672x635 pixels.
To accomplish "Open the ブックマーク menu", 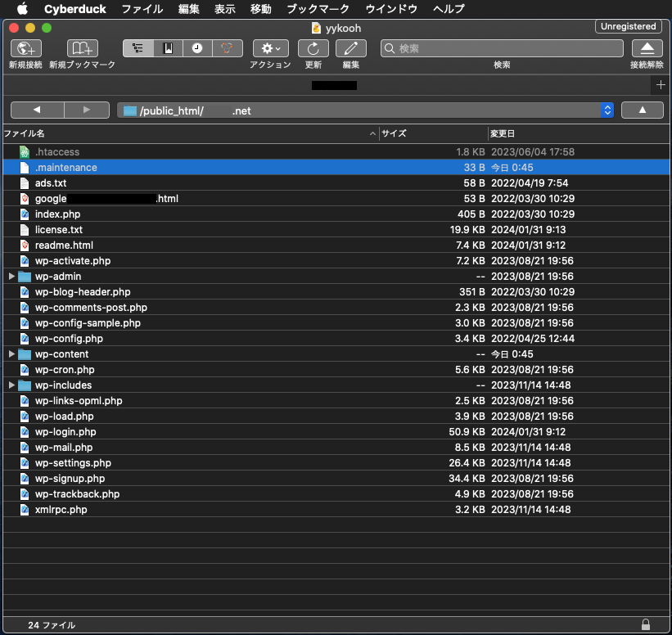I will pyautogui.click(x=318, y=9).
